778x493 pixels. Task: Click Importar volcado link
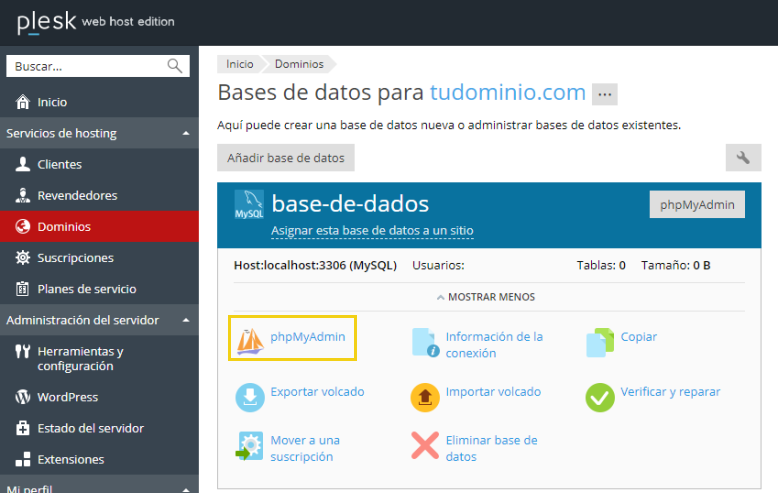click(x=493, y=392)
